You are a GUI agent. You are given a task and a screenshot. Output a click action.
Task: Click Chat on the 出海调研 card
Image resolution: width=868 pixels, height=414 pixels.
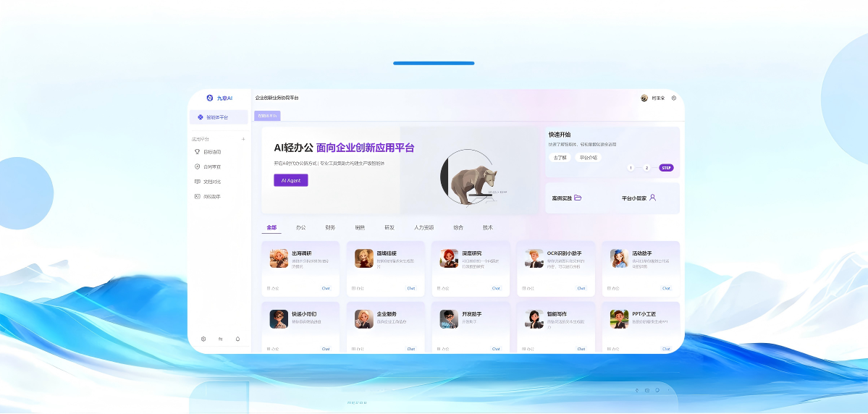tap(326, 288)
